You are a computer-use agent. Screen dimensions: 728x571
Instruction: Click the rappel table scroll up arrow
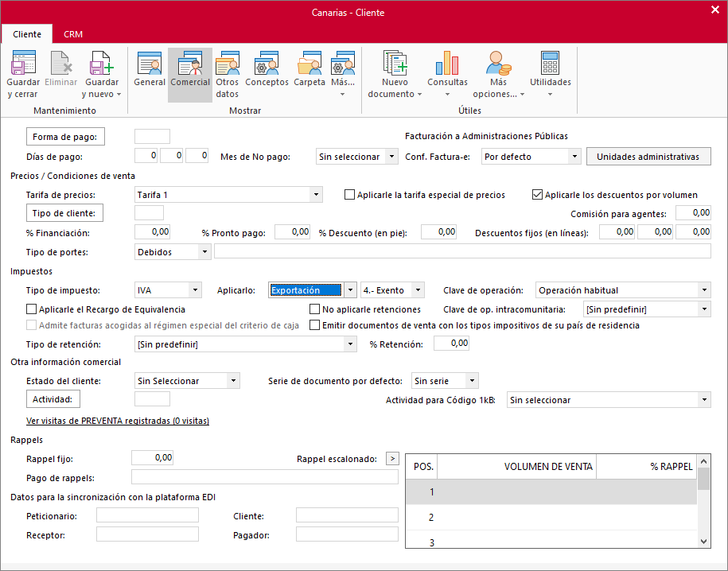click(x=703, y=461)
